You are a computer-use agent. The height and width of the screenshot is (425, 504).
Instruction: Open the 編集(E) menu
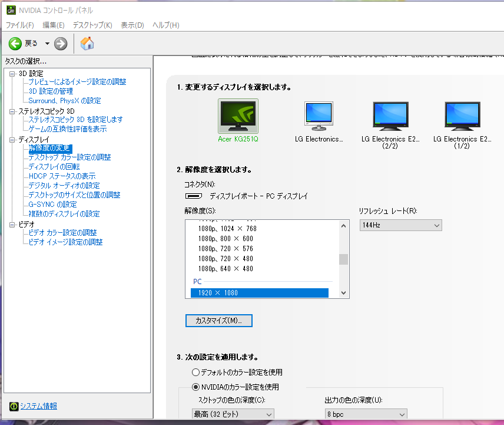click(54, 25)
